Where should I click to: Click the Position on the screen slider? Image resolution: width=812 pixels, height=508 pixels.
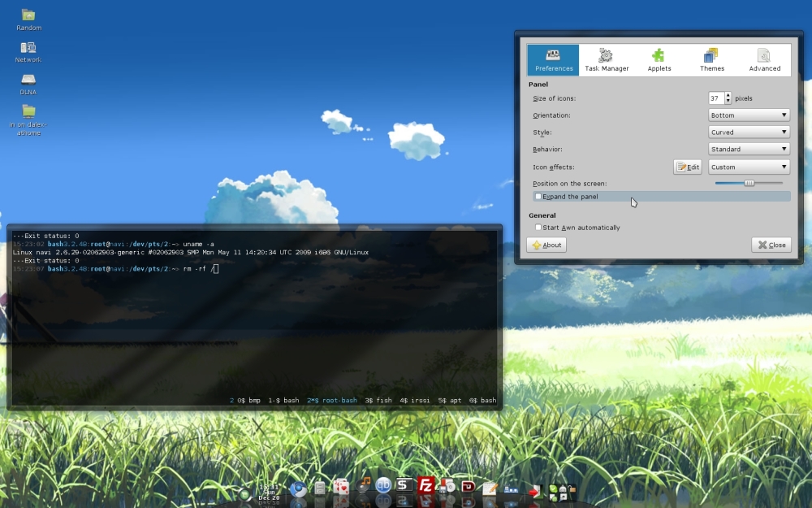(x=749, y=183)
